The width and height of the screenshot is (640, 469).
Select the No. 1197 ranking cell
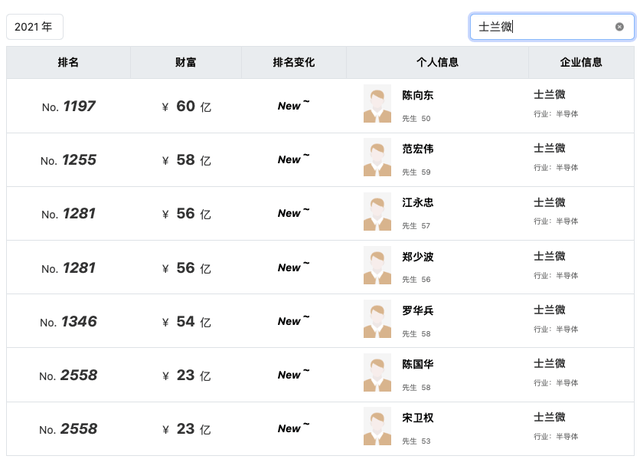[68, 106]
